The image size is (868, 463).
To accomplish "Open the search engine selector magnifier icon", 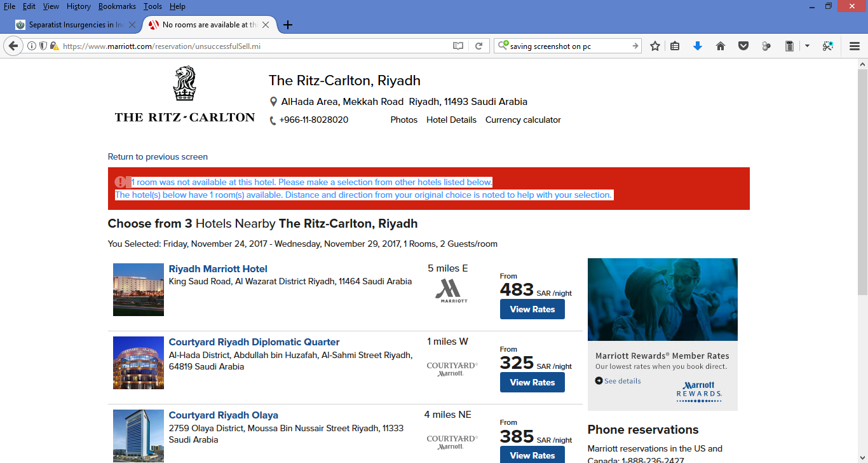I will [x=503, y=46].
